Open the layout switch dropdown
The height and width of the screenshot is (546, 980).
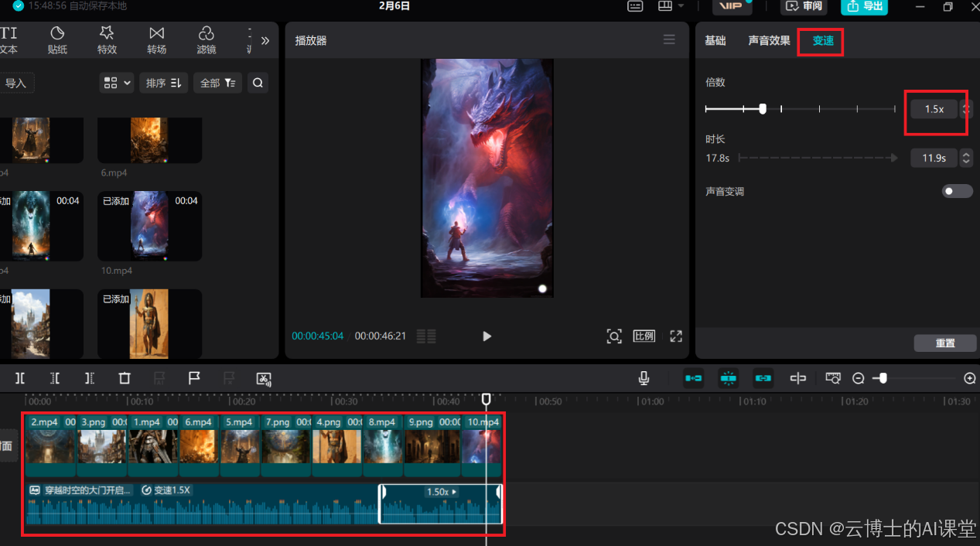[x=671, y=6]
